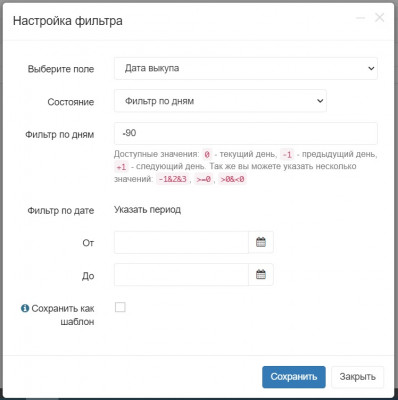This screenshot has width=398, height=400.
Task: Open calendar picker for the До field
Action: (261, 275)
